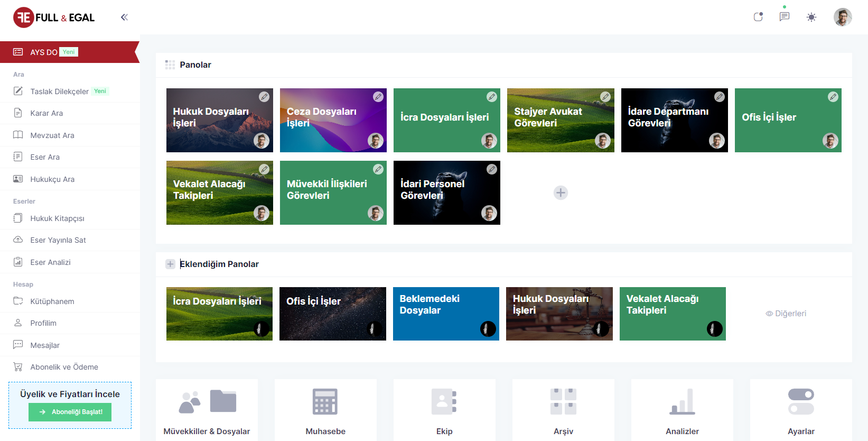This screenshot has width=868, height=441.
Task: Click pencil icon on Ceza Dosyaları board
Action: pos(378,97)
